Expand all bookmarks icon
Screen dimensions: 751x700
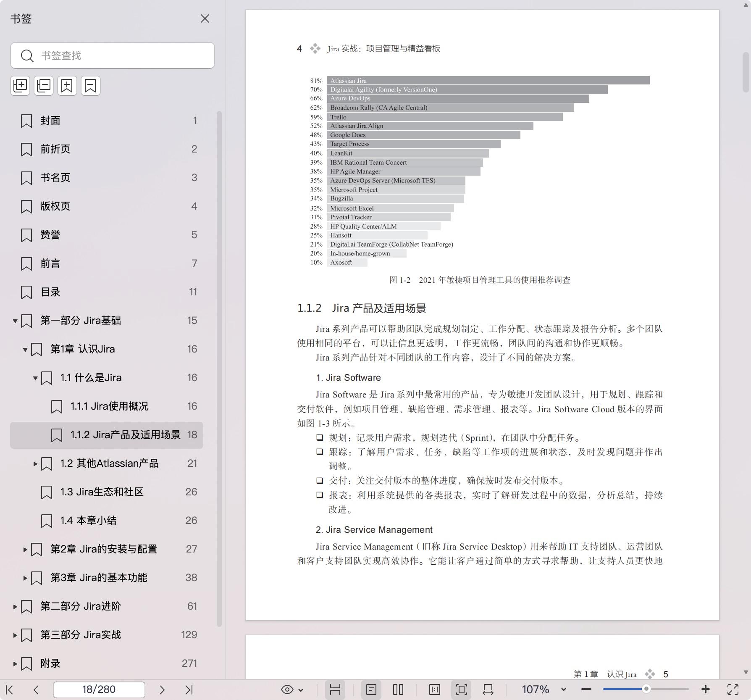(x=20, y=86)
